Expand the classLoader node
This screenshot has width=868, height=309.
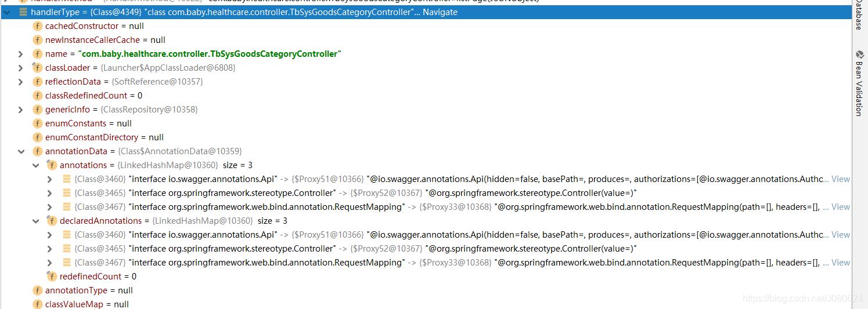(21, 68)
